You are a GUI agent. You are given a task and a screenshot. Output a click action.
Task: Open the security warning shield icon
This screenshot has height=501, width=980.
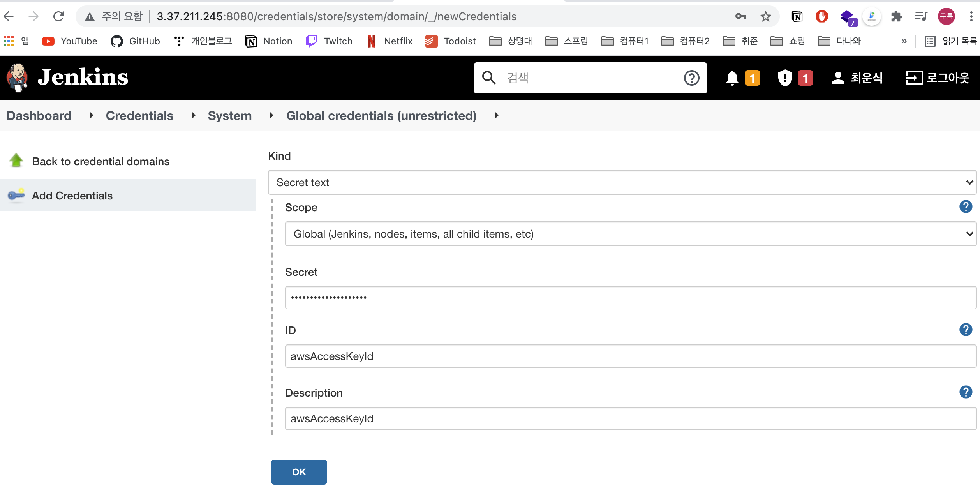click(785, 78)
